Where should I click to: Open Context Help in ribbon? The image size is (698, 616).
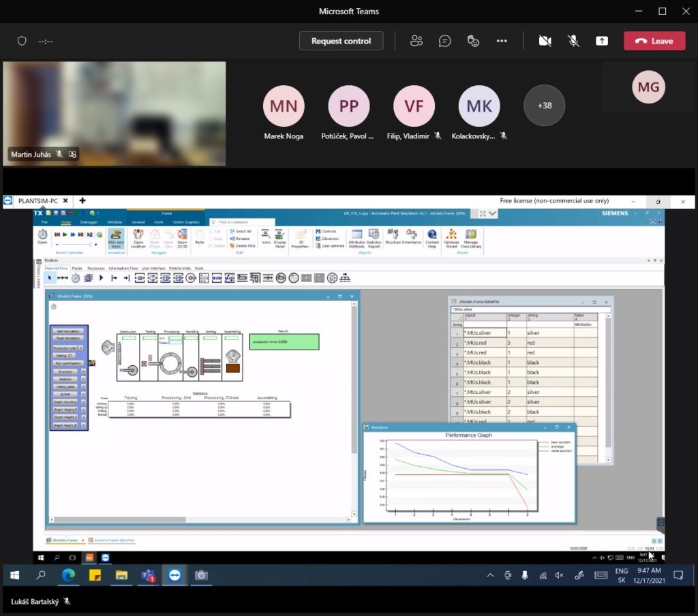pos(431,238)
